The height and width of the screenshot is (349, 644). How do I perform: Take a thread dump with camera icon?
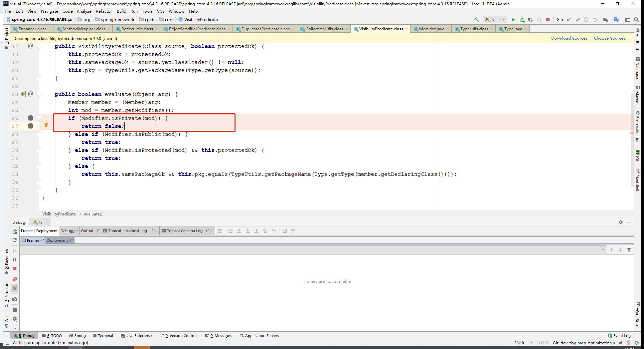tap(15, 299)
